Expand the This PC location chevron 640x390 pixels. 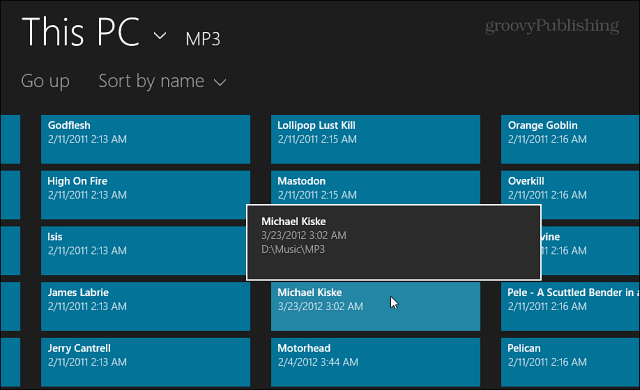click(160, 36)
